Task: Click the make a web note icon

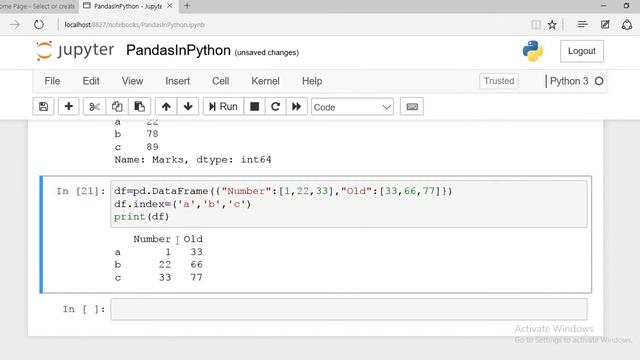Action: coord(605,25)
